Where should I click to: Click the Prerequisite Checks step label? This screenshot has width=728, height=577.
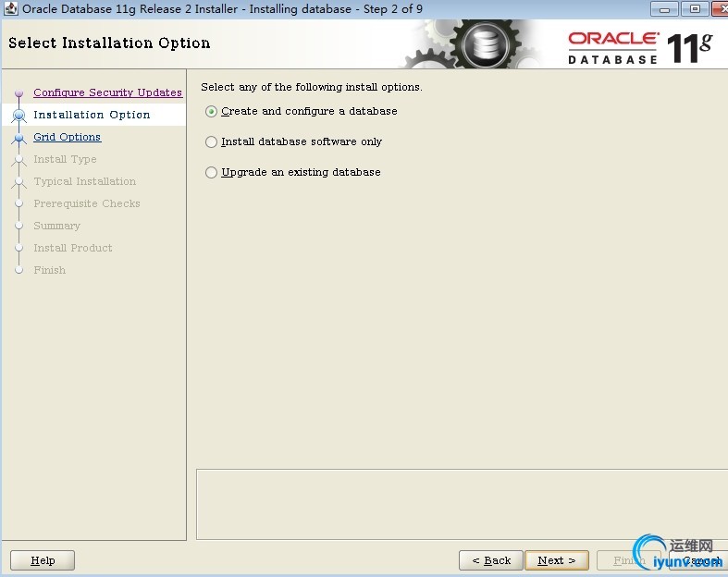(x=87, y=203)
